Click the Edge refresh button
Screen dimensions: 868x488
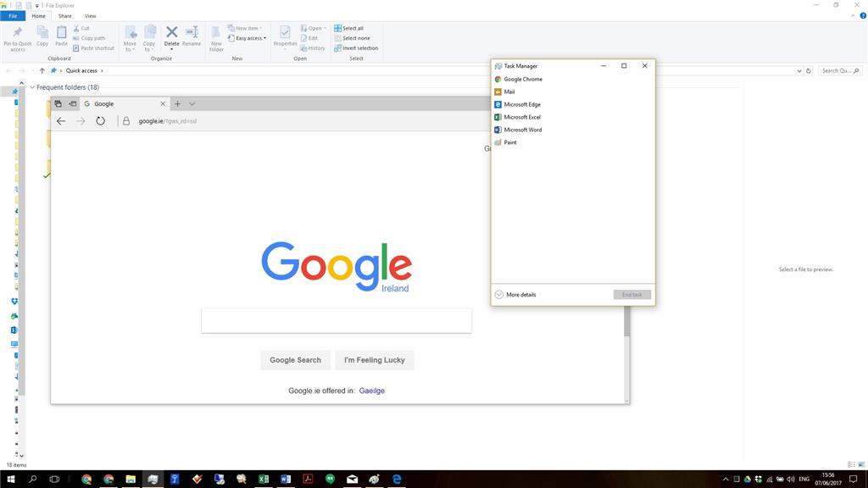100,121
